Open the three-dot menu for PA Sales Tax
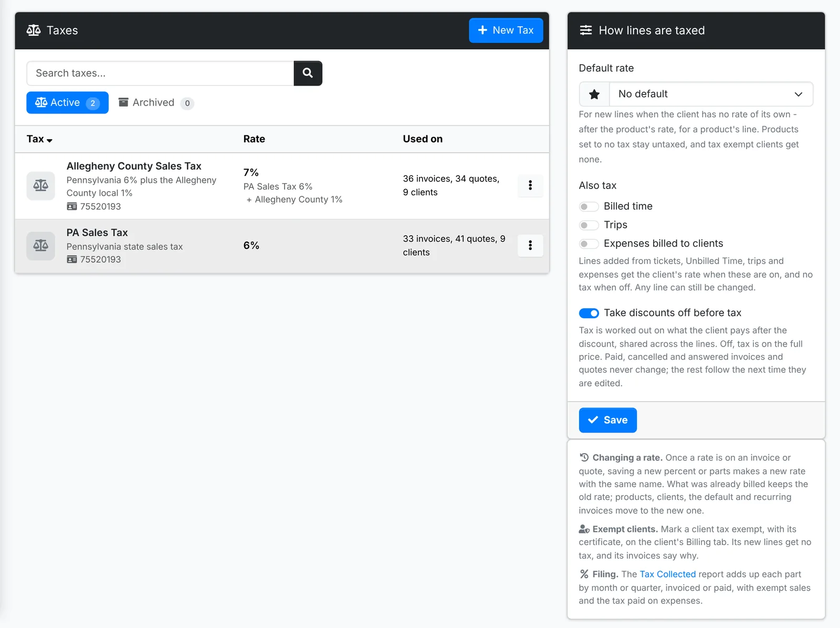The image size is (840, 628). coord(530,245)
